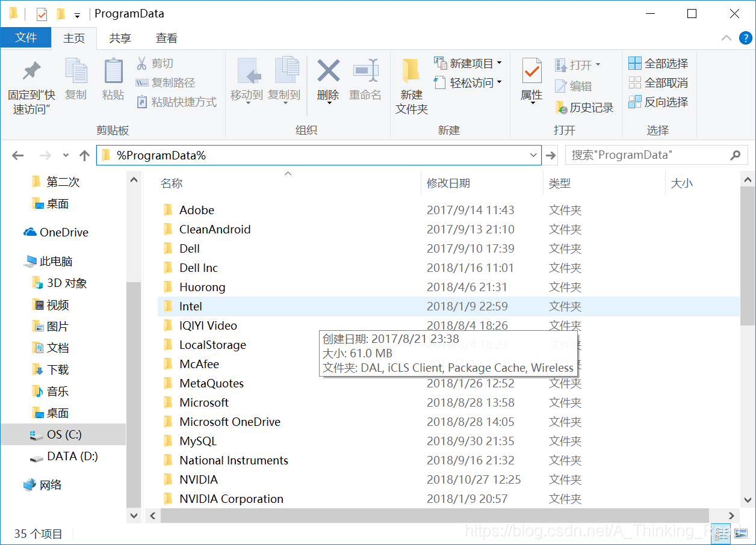This screenshot has width=756, height=545.
Task: Switch to 主页 ribbon tab
Action: pyautogui.click(x=74, y=38)
